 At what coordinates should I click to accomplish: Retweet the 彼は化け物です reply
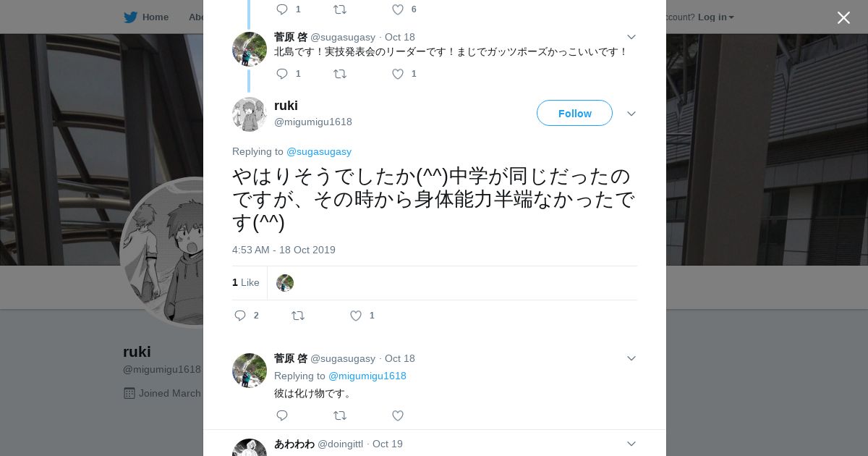[340, 415]
